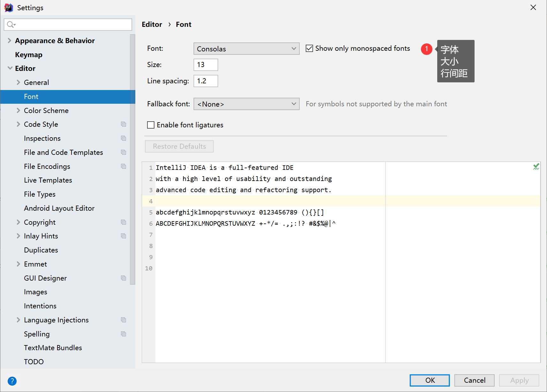
Task: Expand the Inlay Hints node
Action: click(18, 236)
